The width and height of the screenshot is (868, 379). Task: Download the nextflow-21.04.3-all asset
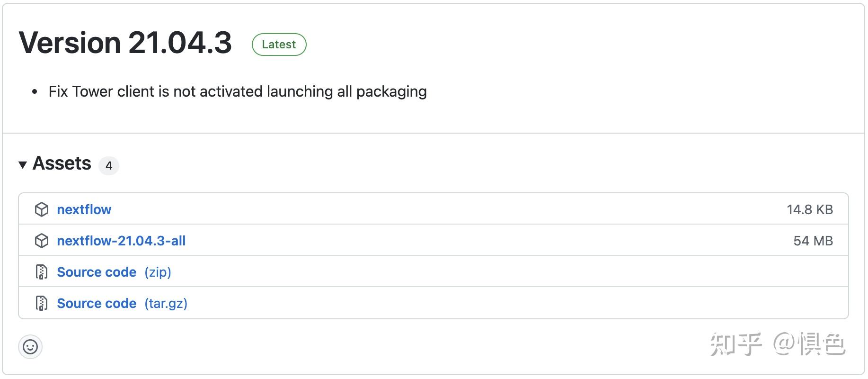pyautogui.click(x=121, y=241)
